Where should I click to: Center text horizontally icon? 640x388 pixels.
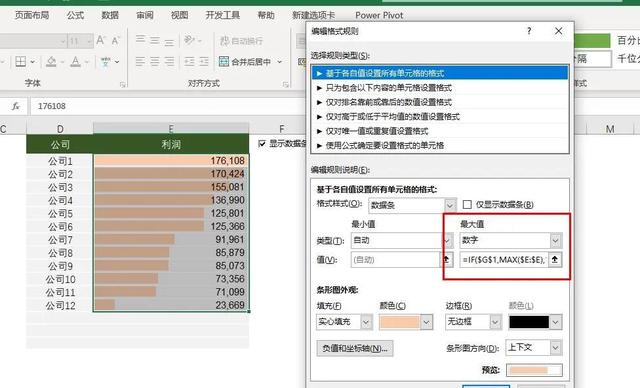[155, 62]
